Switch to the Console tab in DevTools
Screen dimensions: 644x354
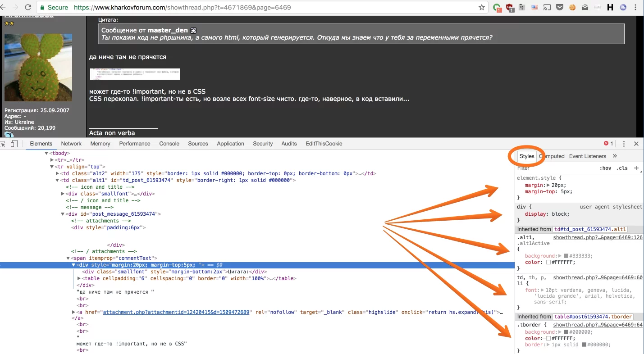pos(169,143)
